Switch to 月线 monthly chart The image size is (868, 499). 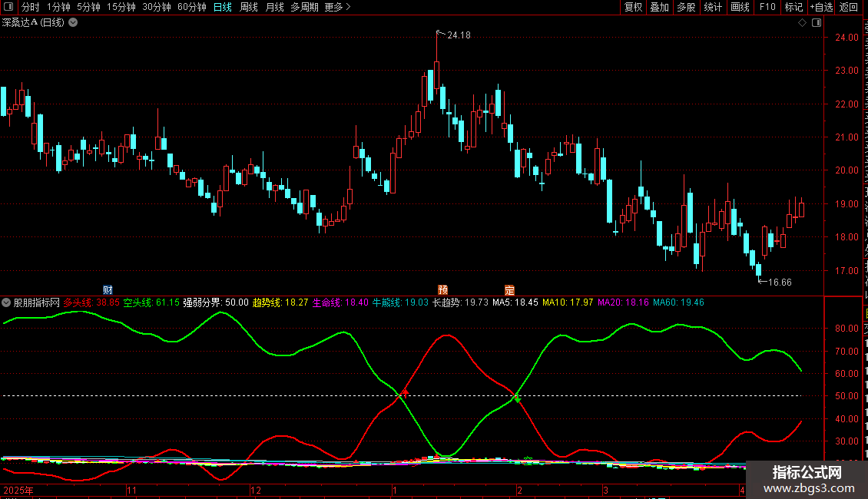pos(274,7)
